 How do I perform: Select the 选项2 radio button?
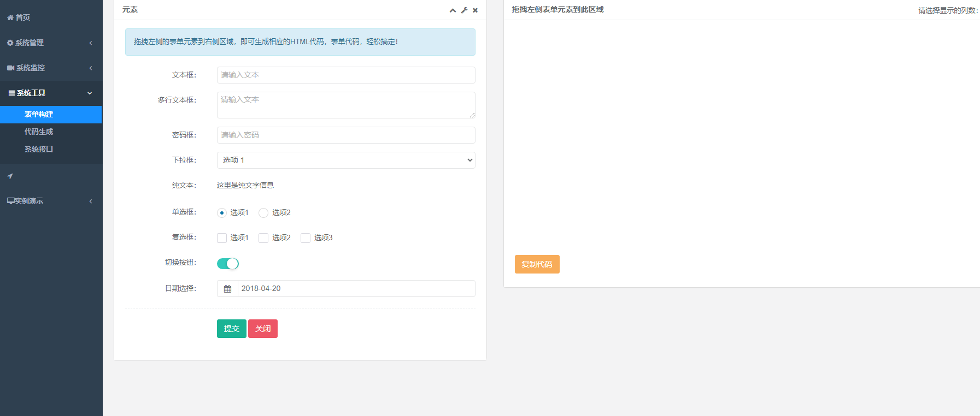[263, 213]
